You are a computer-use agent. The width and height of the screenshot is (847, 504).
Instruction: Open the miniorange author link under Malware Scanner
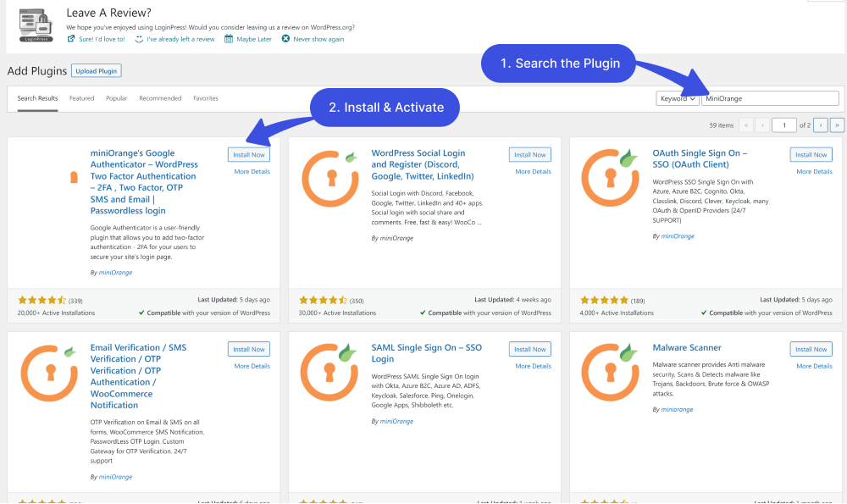[x=677, y=409]
